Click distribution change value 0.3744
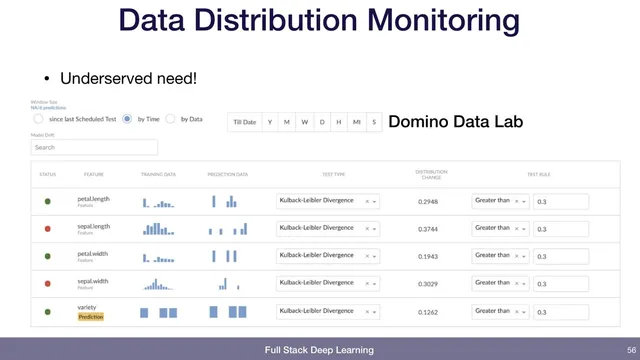The height and width of the screenshot is (360, 640). pos(428,229)
